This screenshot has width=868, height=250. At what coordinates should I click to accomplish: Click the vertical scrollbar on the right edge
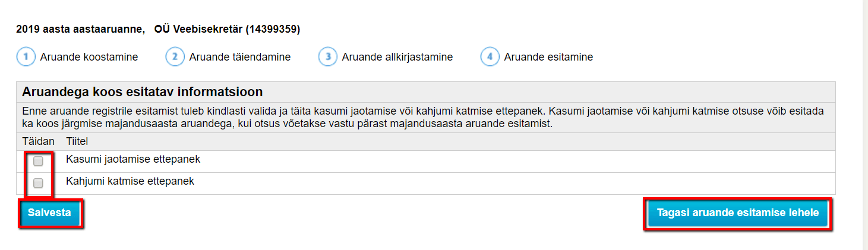coord(865,125)
